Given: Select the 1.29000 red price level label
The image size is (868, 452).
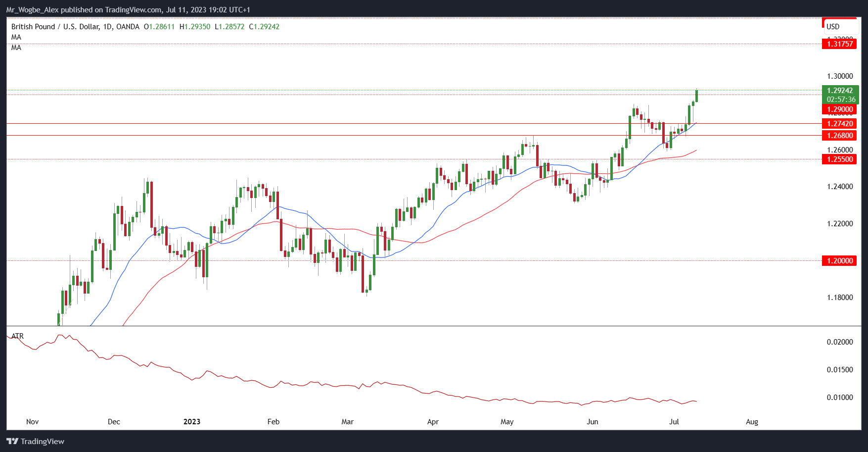Looking at the screenshot, I should click(x=839, y=109).
